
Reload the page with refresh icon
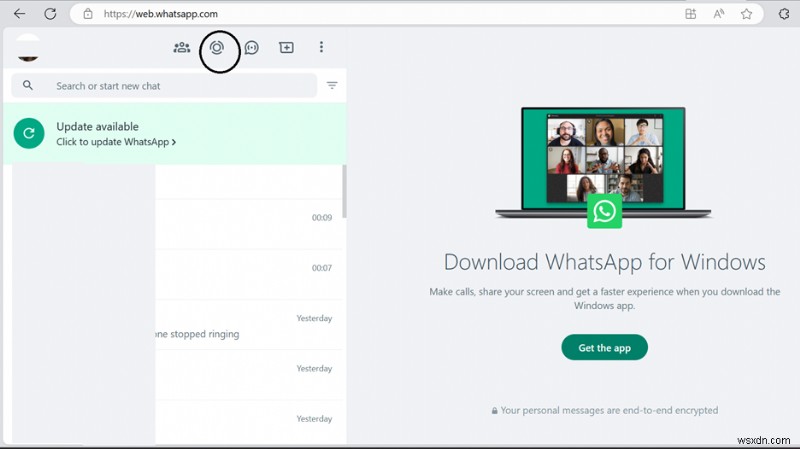click(x=50, y=14)
